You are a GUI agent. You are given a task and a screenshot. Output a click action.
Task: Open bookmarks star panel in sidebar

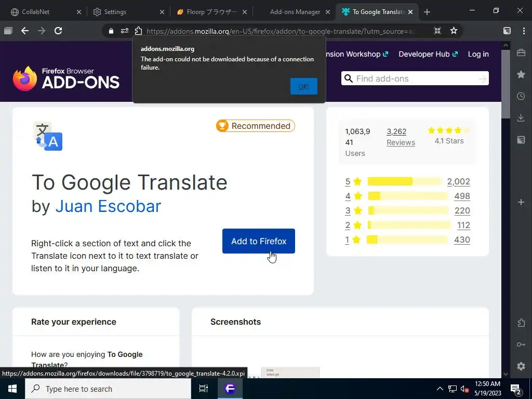click(521, 74)
